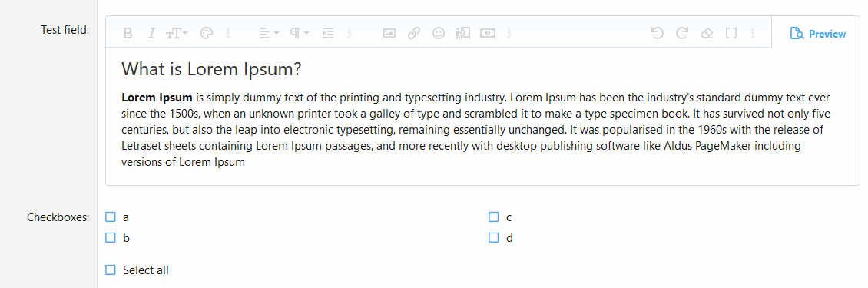Open the paragraph format dropdown
Image resolution: width=868 pixels, height=288 pixels.
[300, 33]
